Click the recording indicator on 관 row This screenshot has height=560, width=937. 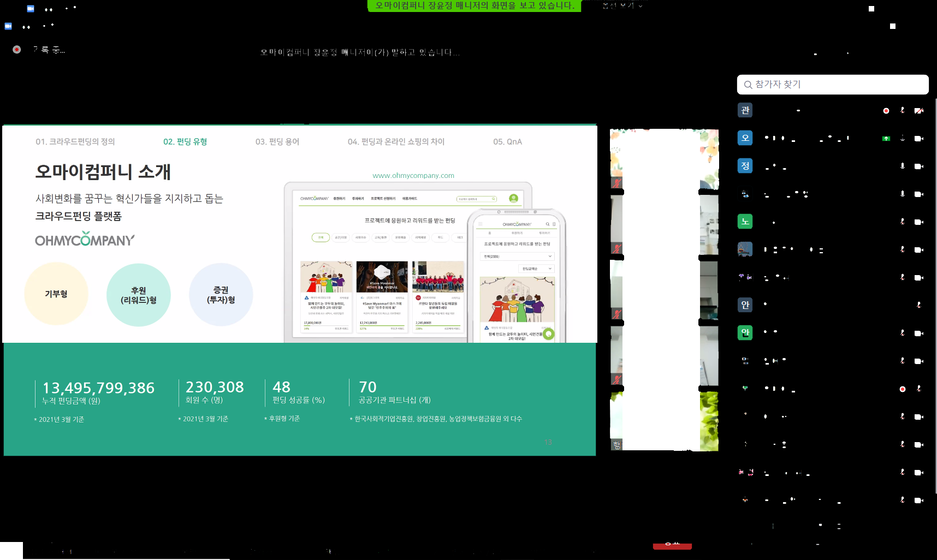click(x=886, y=111)
